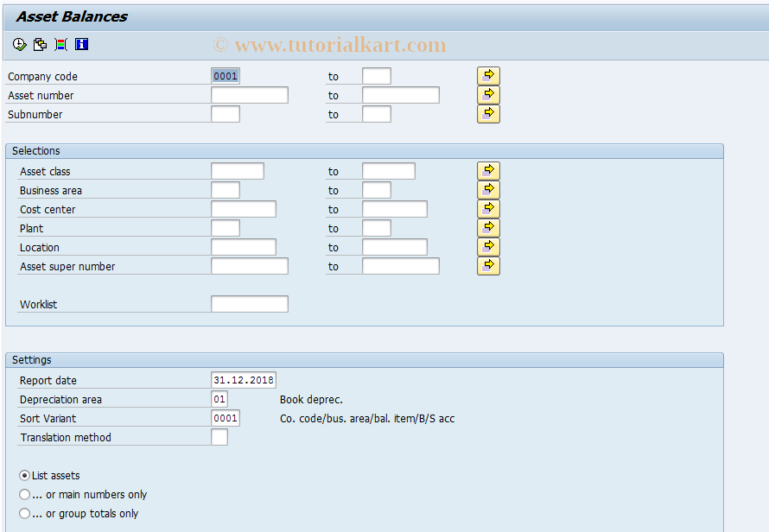The height and width of the screenshot is (532, 769).
Task: Open the Get Variant selection
Action: [40, 44]
